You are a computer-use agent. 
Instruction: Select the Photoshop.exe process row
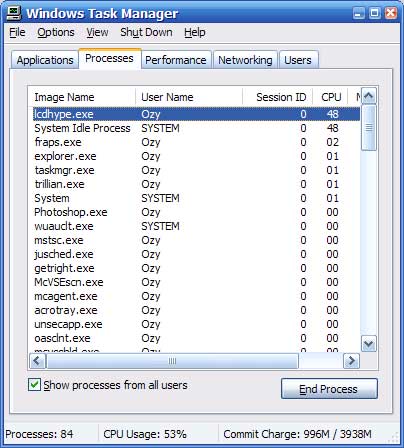(x=197, y=212)
